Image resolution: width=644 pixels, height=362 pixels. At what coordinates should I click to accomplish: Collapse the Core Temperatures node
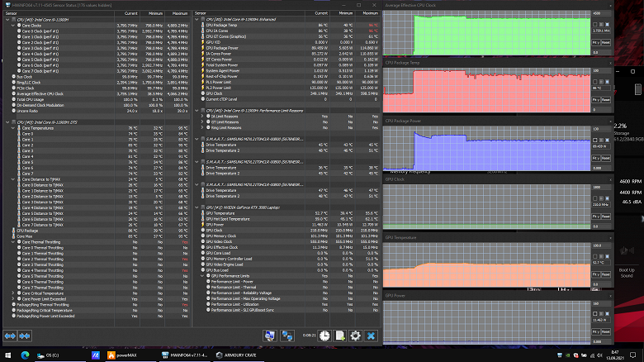click(13, 128)
